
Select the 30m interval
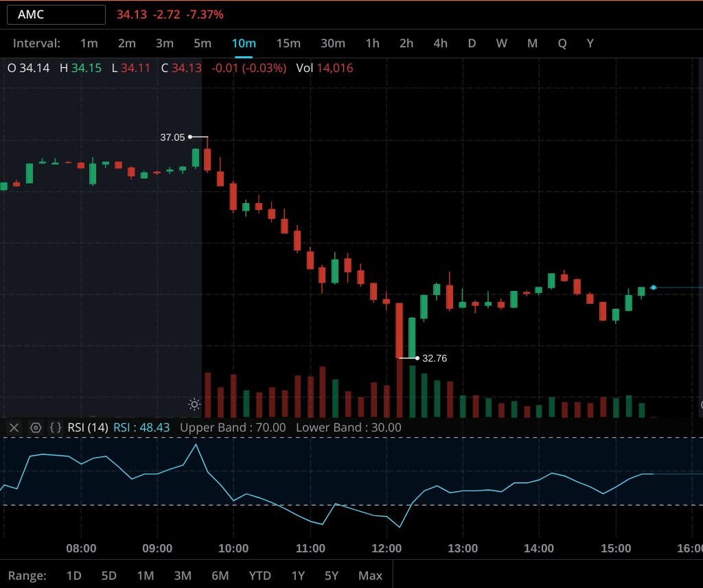coord(333,43)
